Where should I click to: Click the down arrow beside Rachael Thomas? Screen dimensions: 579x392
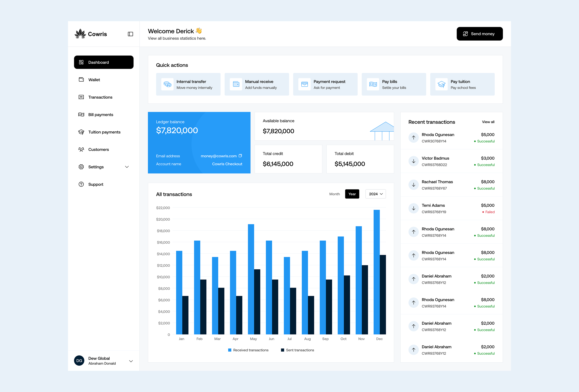[414, 185]
